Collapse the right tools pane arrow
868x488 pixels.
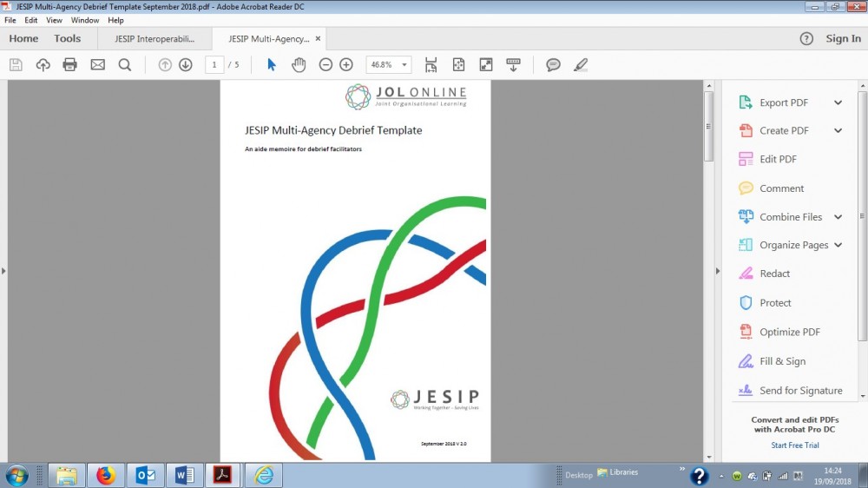click(718, 271)
